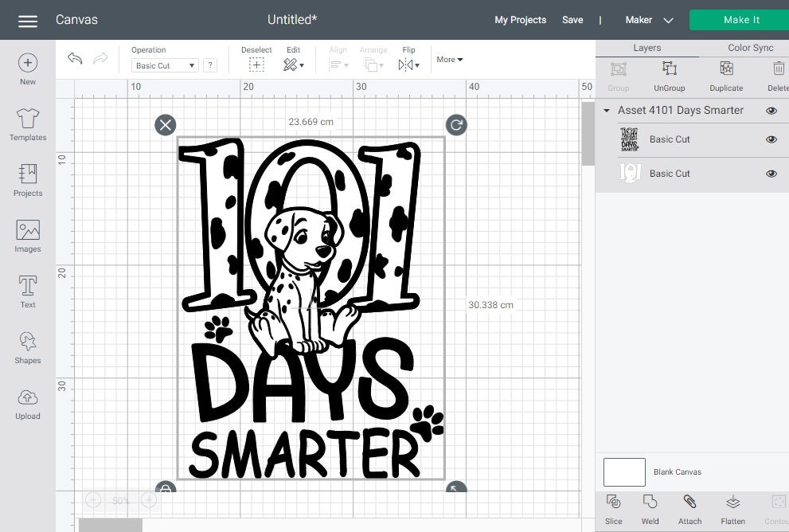Open My Projects
Screen dimensions: 789x532
pyautogui.click(x=520, y=20)
